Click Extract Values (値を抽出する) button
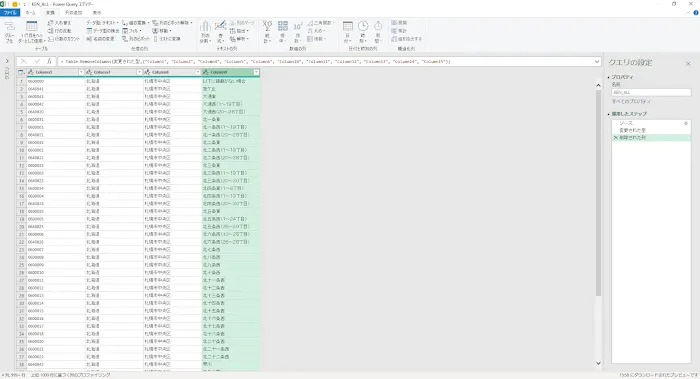The height and width of the screenshot is (379, 700). point(406,39)
